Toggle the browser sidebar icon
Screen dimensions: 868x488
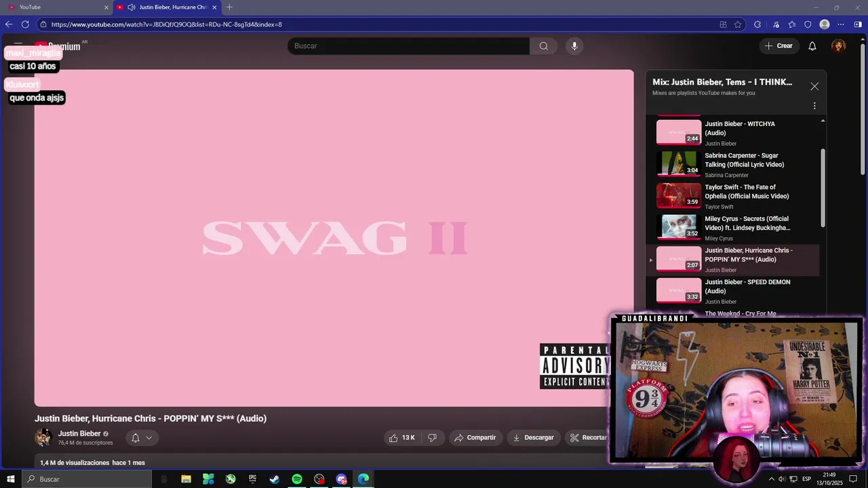[858, 24]
